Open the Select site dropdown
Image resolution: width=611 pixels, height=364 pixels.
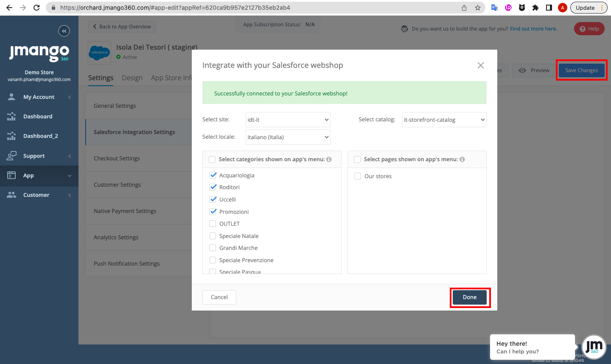coord(288,120)
